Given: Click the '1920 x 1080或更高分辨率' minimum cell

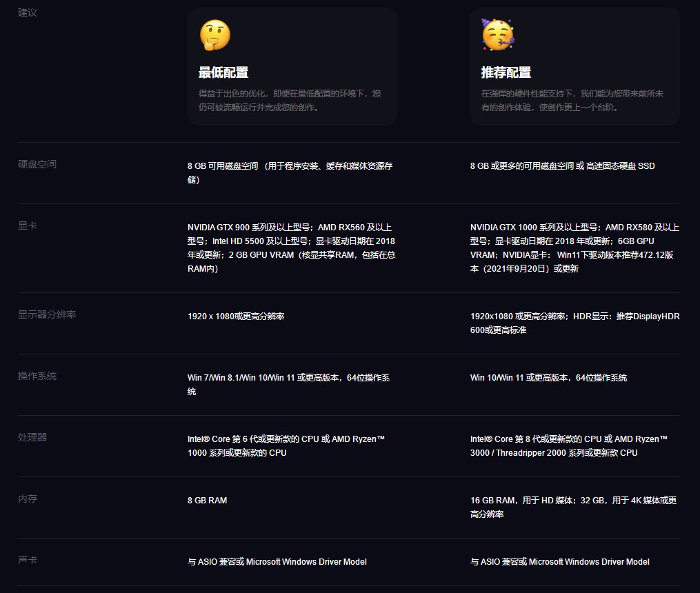Looking at the screenshot, I should pyautogui.click(x=236, y=316).
